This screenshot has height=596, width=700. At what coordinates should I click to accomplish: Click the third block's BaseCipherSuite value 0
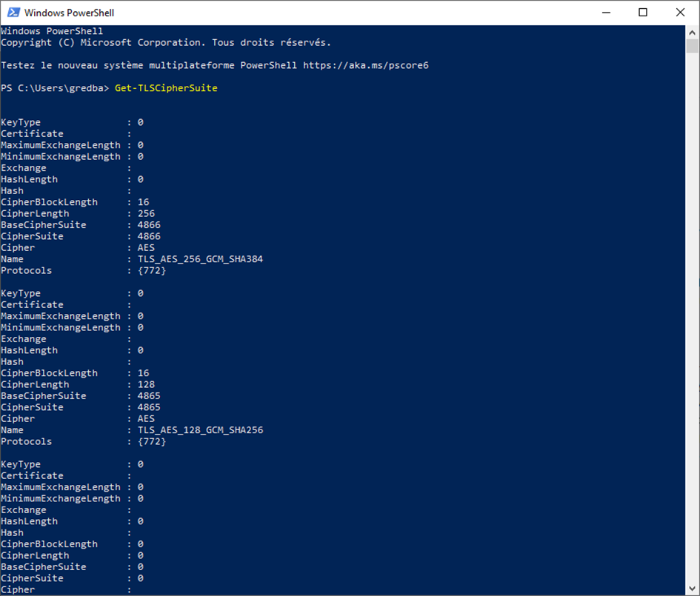pyautogui.click(x=141, y=567)
